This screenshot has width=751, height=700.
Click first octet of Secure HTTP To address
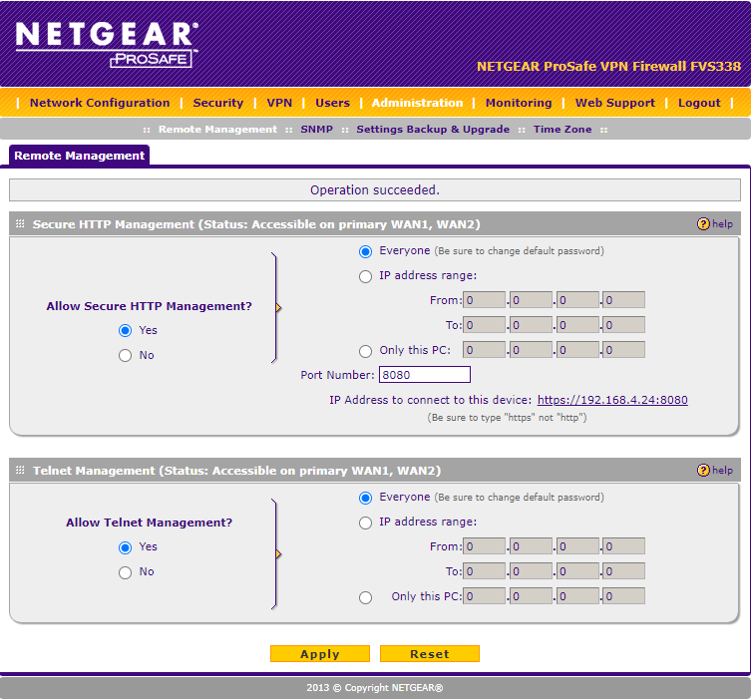[484, 325]
